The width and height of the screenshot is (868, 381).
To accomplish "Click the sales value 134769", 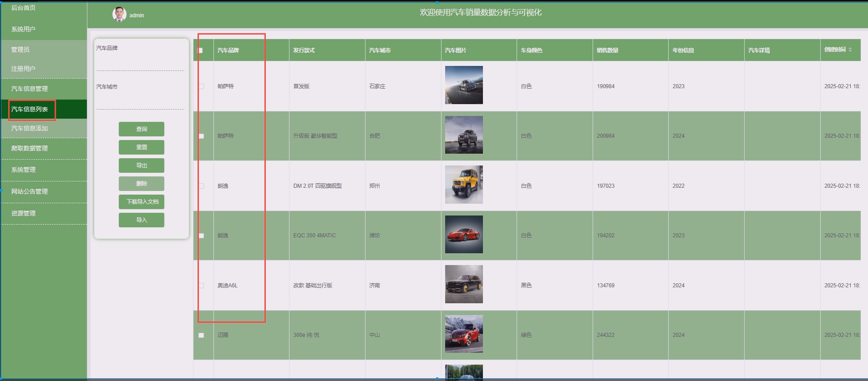I will [606, 286].
